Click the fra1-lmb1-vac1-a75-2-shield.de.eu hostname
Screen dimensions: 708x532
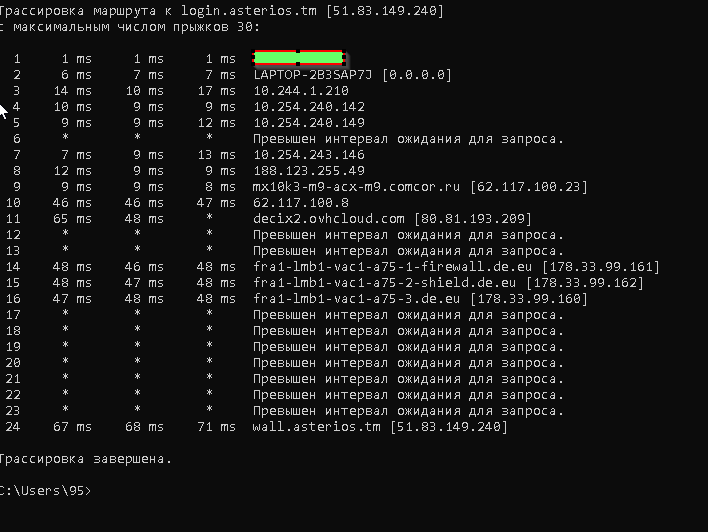[x=384, y=283]
